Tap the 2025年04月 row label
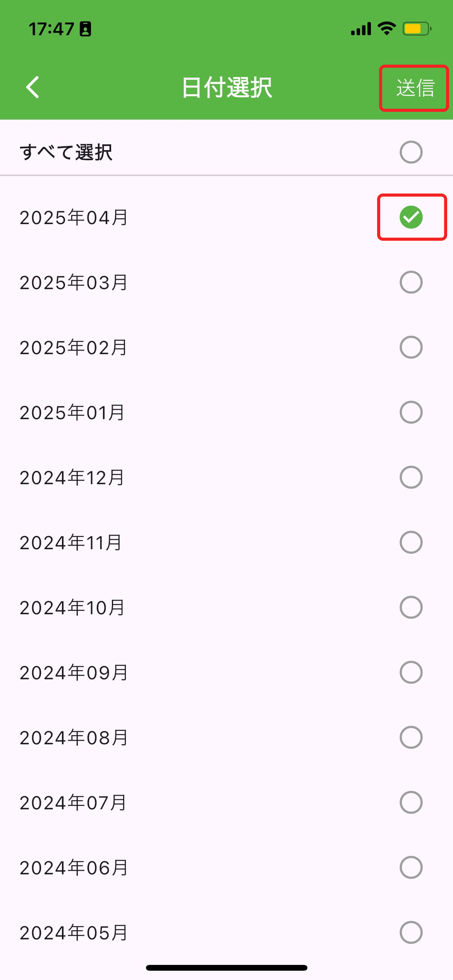Viewport: 453px width, 980px height. click(74, 218)
